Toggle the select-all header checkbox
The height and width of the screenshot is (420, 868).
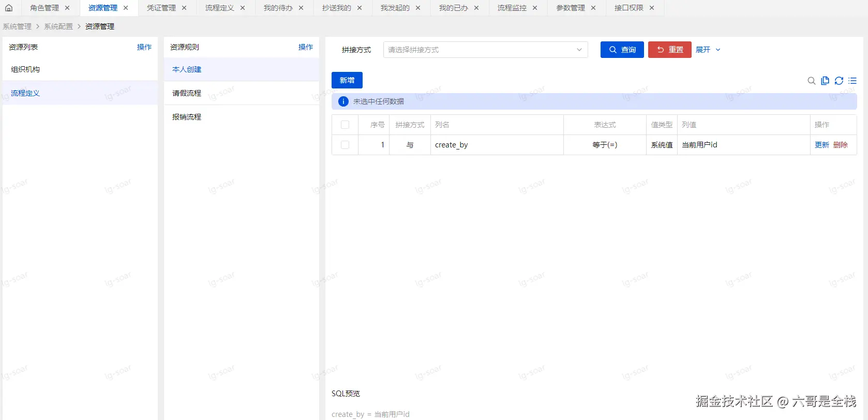pos(345,125)
